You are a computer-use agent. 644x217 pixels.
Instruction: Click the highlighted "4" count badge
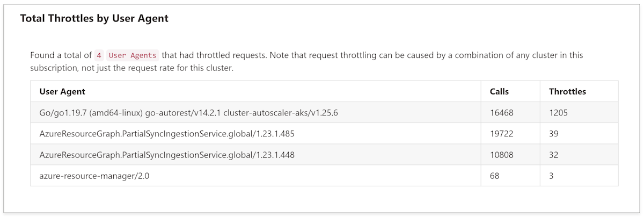point(99,55)
